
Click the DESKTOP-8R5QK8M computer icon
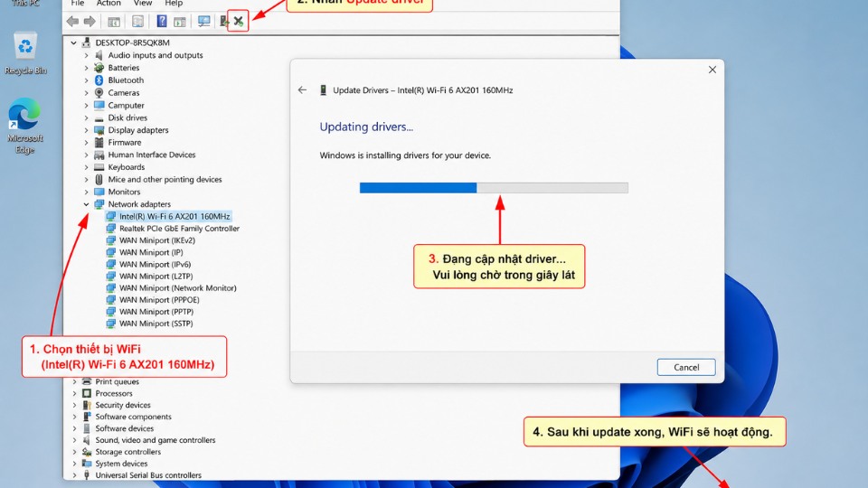pos(86,42)
